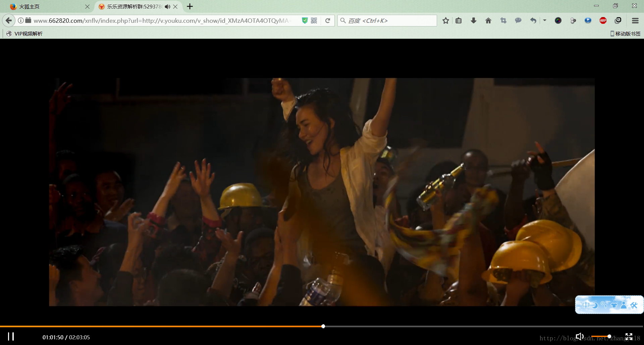Open the colorful camera lens extension
The width and height of the screenshot is (644, 345).
point(558,20)
